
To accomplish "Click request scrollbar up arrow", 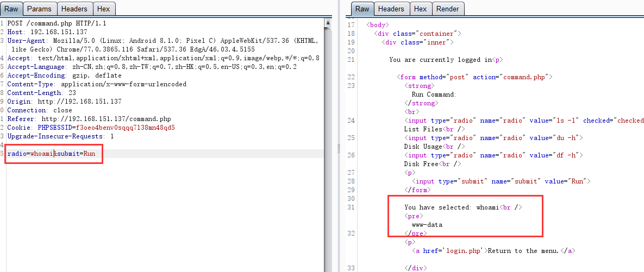I will (x=328, y=23).
